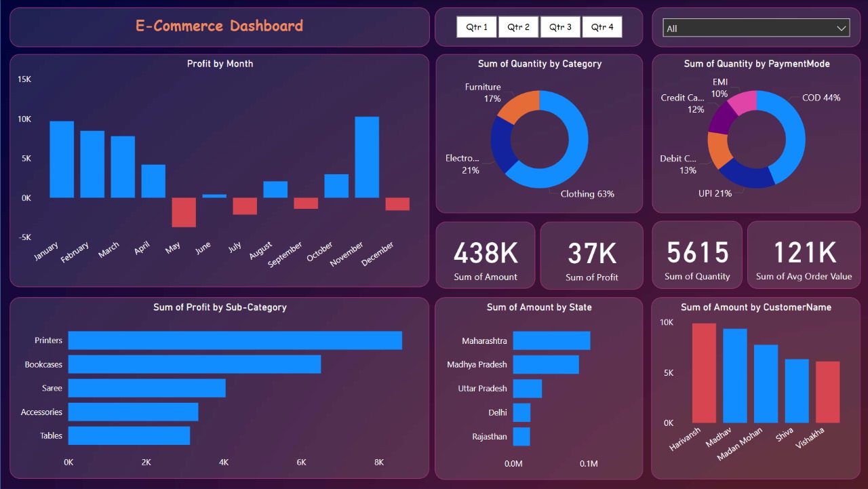Viewport: 868px width, 489px height.
Task: Click the Tables sub-category bar
Action: tap(130, 435)
